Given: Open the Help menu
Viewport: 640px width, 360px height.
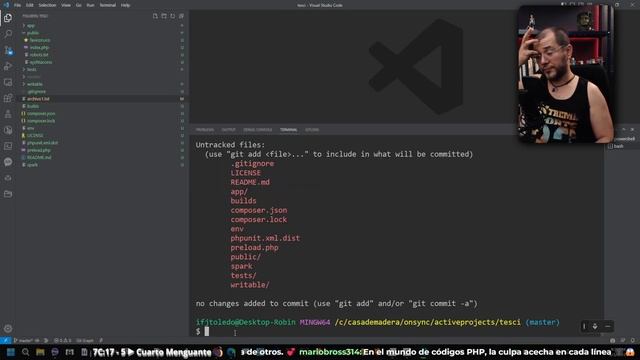Looking at the screenshot, I should (x=125, y=5).
